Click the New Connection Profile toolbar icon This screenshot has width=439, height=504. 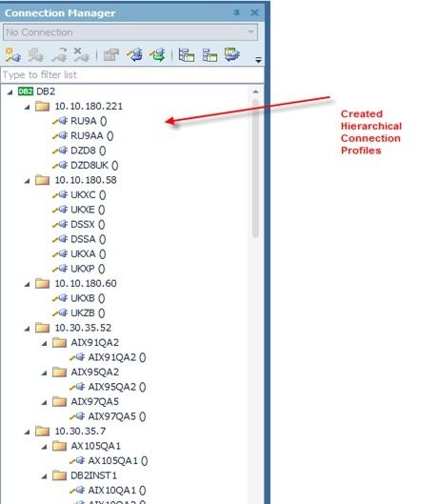(12, 55)
